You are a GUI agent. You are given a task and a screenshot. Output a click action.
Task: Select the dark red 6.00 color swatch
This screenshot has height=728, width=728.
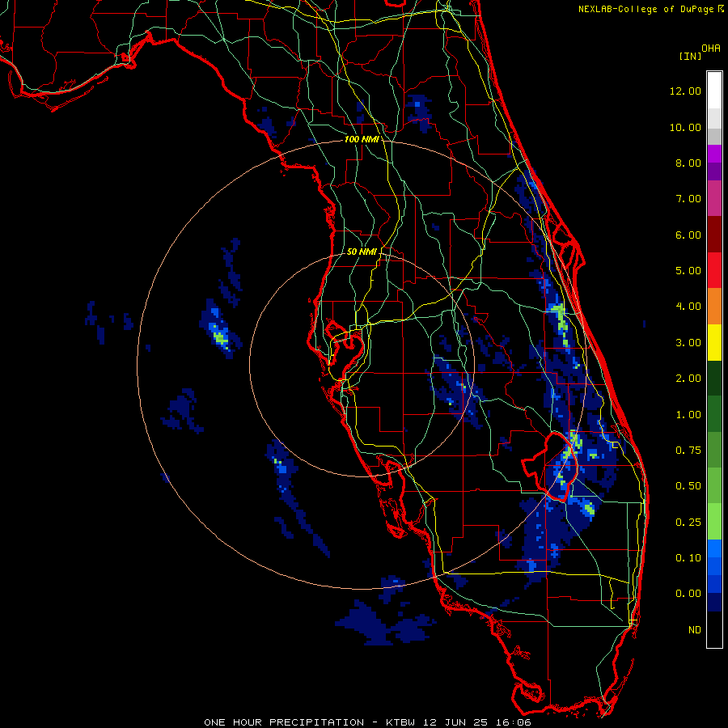[714, 235]
